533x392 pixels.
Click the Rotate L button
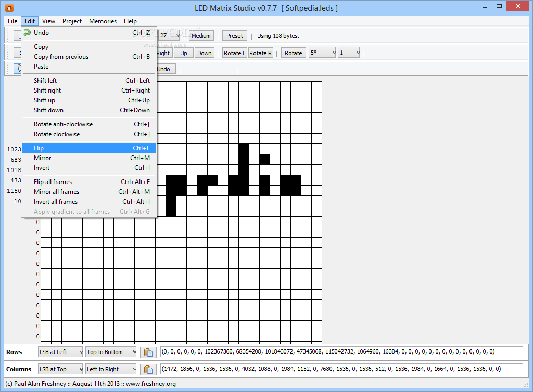point(234,53)
